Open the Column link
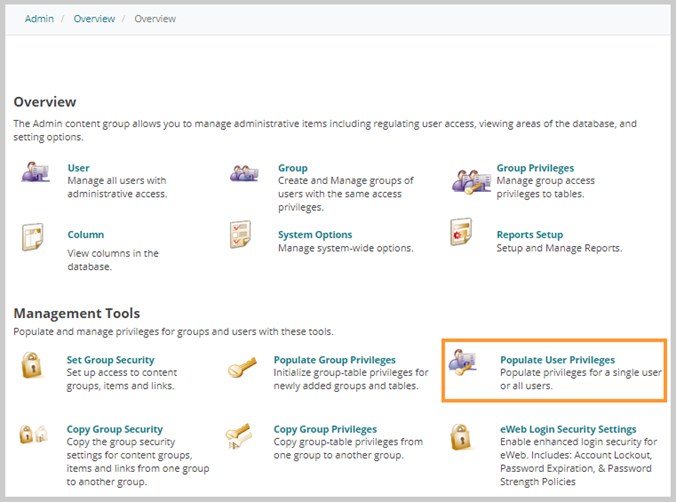Viewport: 676px width, 502px height. 86,235
